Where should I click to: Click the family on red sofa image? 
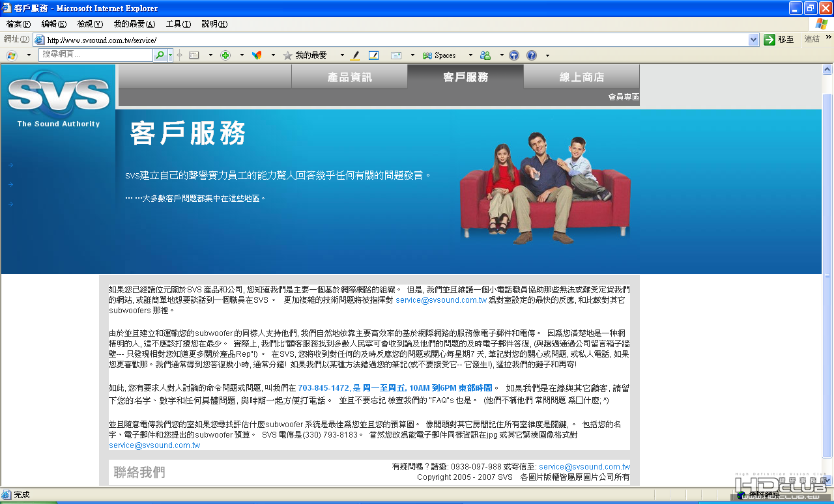tap(545, 187)
